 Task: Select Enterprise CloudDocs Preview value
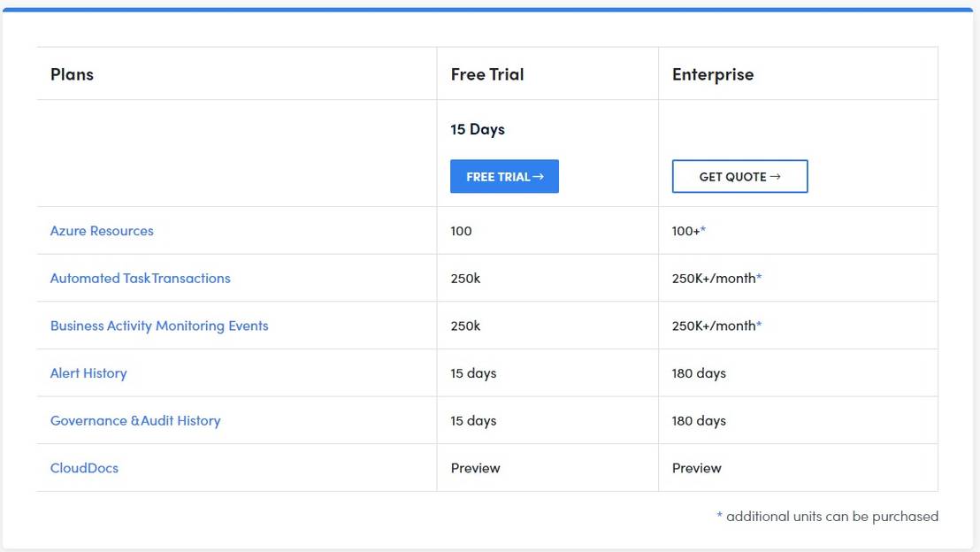point(696,468)
